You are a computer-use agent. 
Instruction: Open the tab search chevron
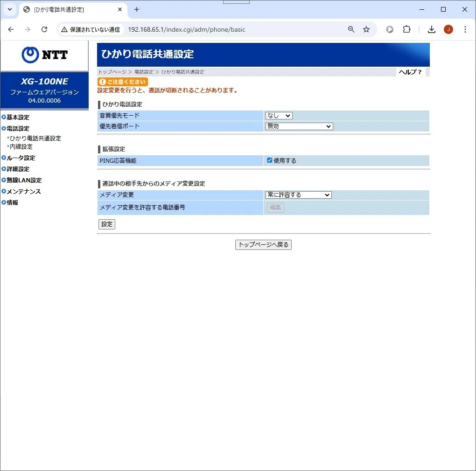[10, 9]
